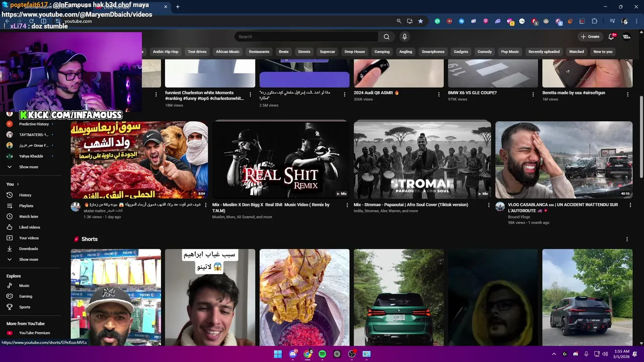This screenshot has width=644, height=362.
Task: Open TAYTMATERS channel in subscriptions
Action: tap(33, 135)
